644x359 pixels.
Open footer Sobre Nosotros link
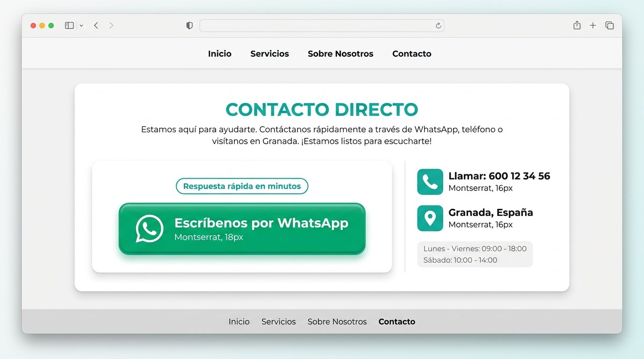pyautogui.click(x=337, y=322)
